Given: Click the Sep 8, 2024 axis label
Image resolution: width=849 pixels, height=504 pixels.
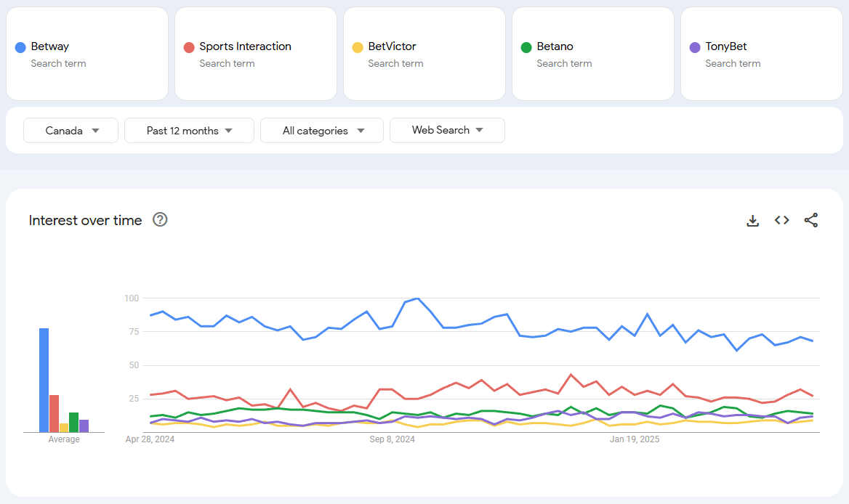Looking at the screenshot, I should pos(392,439).
